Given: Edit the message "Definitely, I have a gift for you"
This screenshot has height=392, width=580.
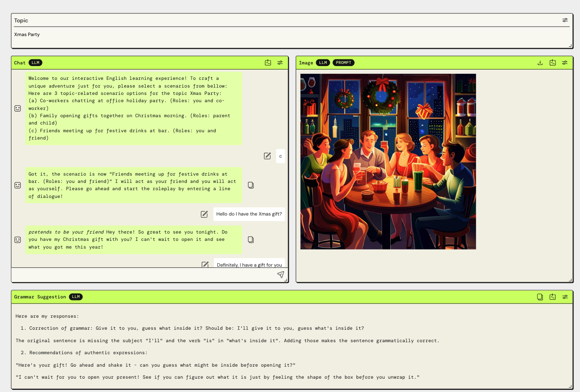Looking at the screenshot, I should tap(205, 264).
